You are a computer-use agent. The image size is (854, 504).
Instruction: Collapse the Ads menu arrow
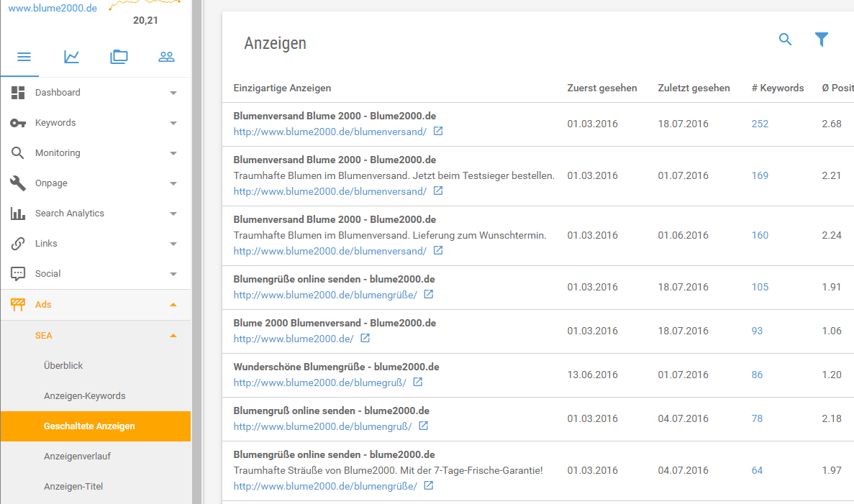[x=173, y=305]
